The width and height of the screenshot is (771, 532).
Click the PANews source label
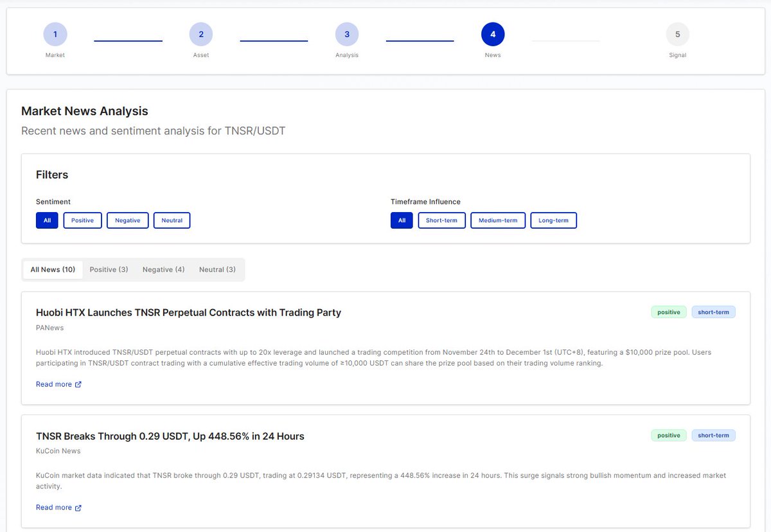click(50, 328)
